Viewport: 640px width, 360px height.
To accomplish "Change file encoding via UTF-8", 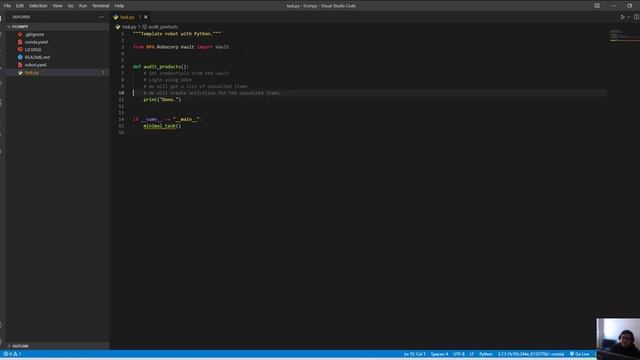I will [x=459, y=354].
